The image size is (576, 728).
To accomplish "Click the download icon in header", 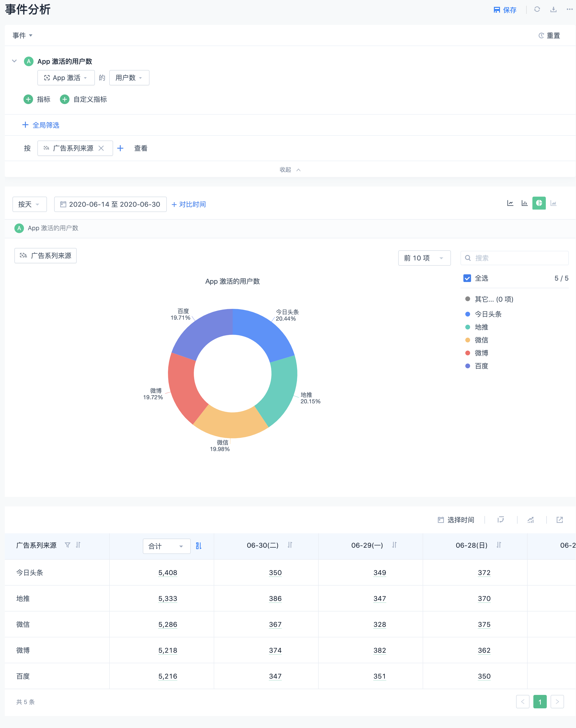I will 553,9.
